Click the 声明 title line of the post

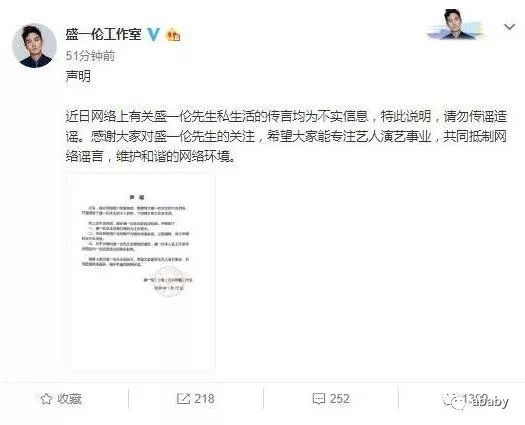pos(78,76)
